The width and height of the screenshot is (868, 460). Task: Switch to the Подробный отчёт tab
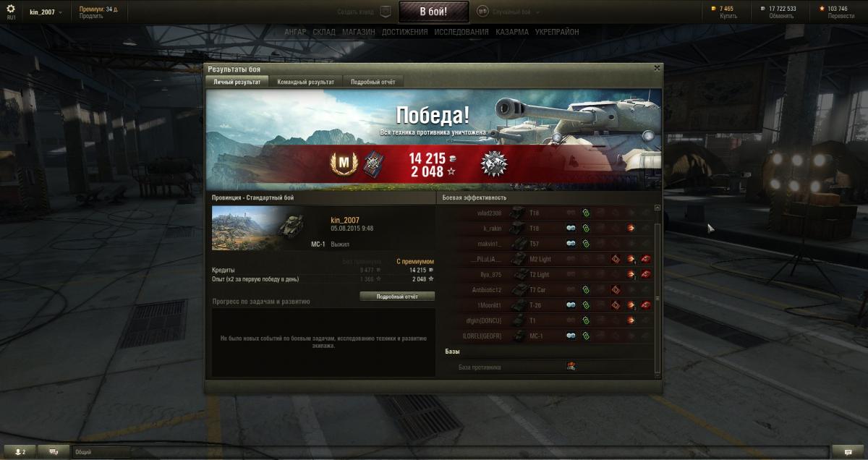click(x=373, y=82)
